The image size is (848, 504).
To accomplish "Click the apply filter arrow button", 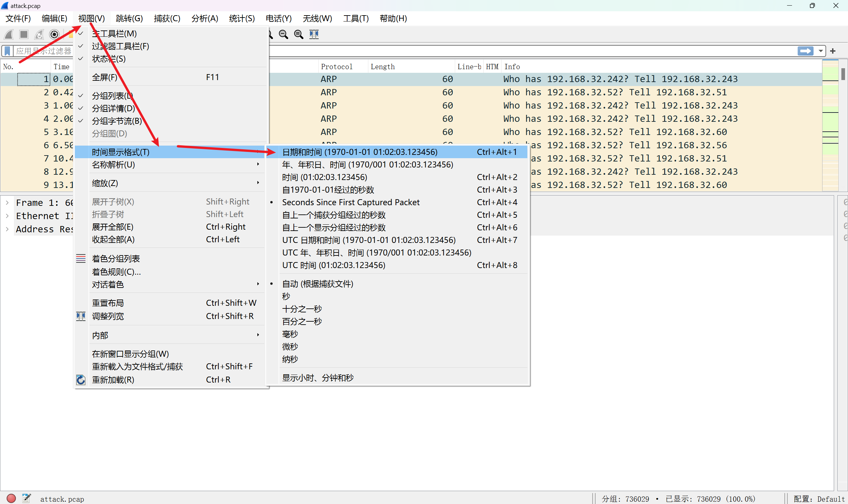I will point(806,51).
